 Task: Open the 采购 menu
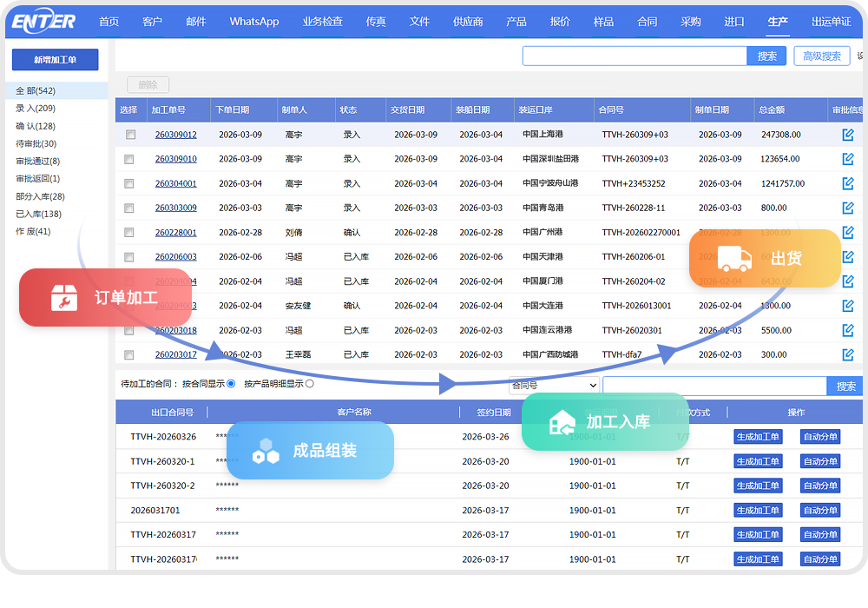pos(690,22)
